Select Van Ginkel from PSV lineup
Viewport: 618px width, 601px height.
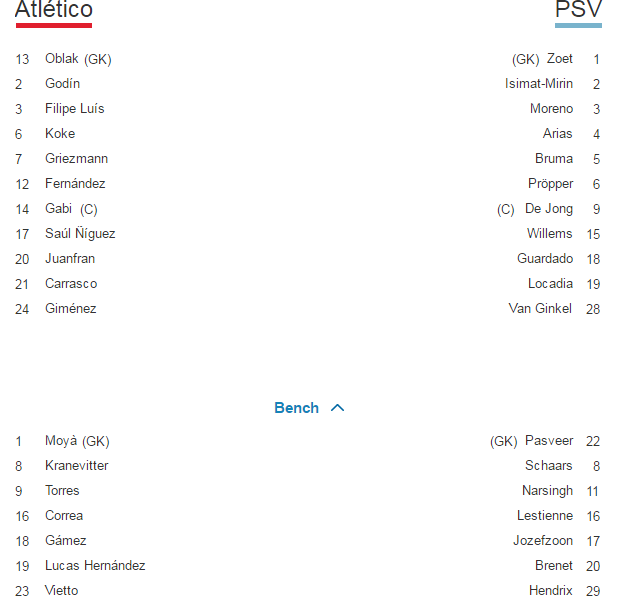click(x=540, y=309)
